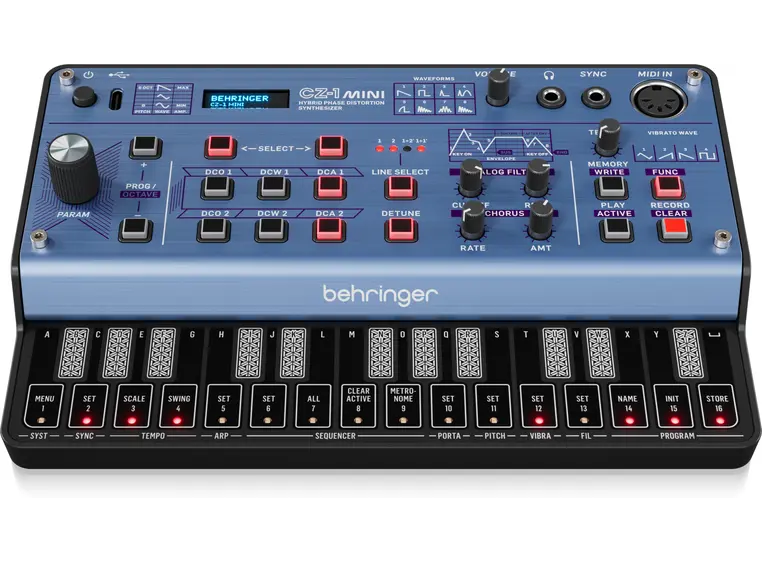The width and height of the screenshot is (762, 562).
Task: Tap the black key between J and L
Action: coord(293,352)
